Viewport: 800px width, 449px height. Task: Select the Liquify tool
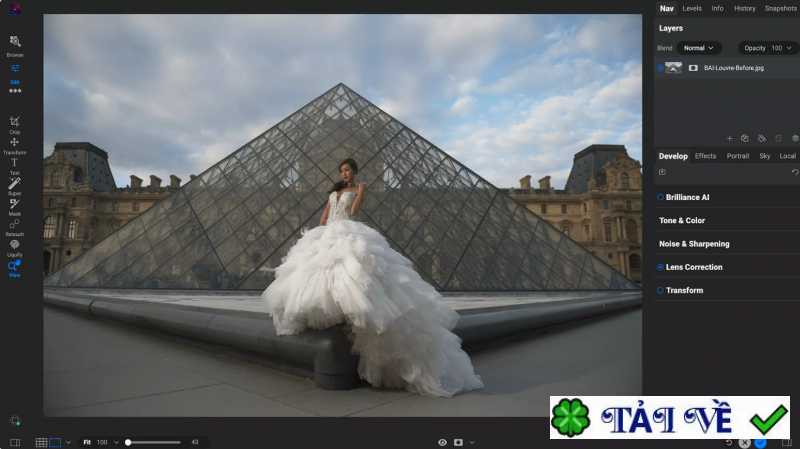click(x=14, y=247)
